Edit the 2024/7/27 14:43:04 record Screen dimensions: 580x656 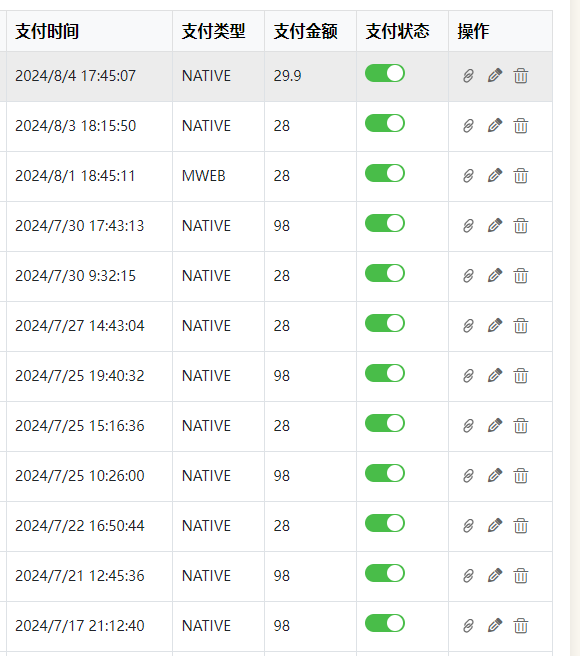(495, 325)
